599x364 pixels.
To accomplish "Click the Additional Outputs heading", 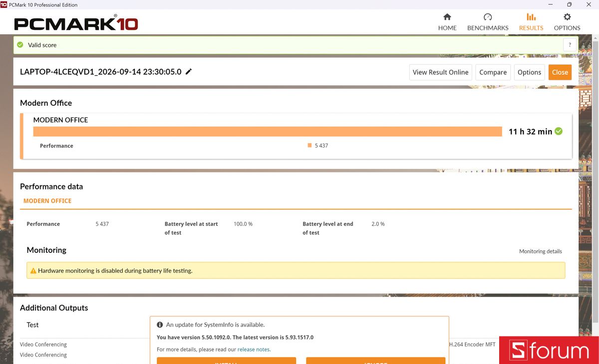I will pos(54,308).
